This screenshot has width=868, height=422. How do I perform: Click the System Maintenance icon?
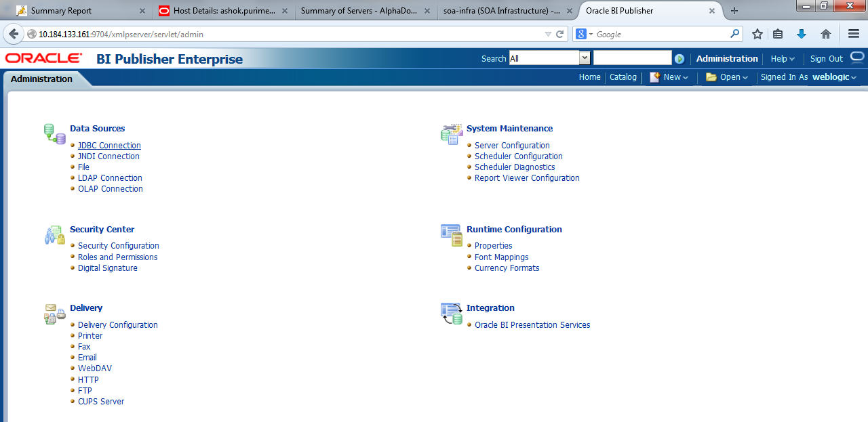452,134
